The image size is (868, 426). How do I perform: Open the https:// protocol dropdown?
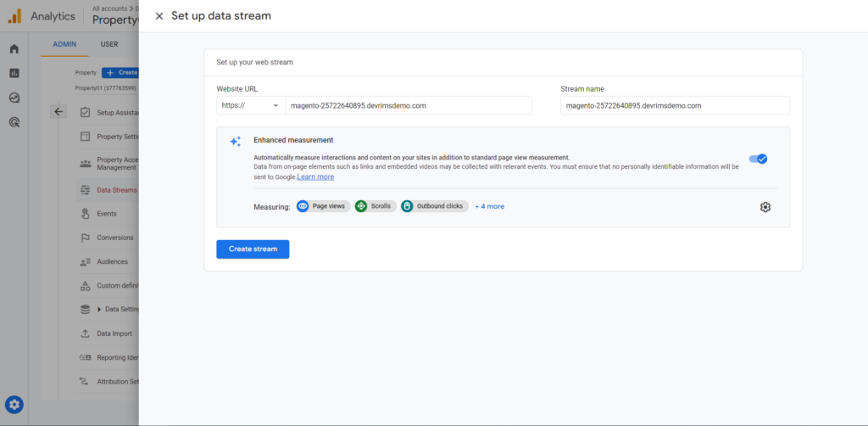click(x=251, y=105)
